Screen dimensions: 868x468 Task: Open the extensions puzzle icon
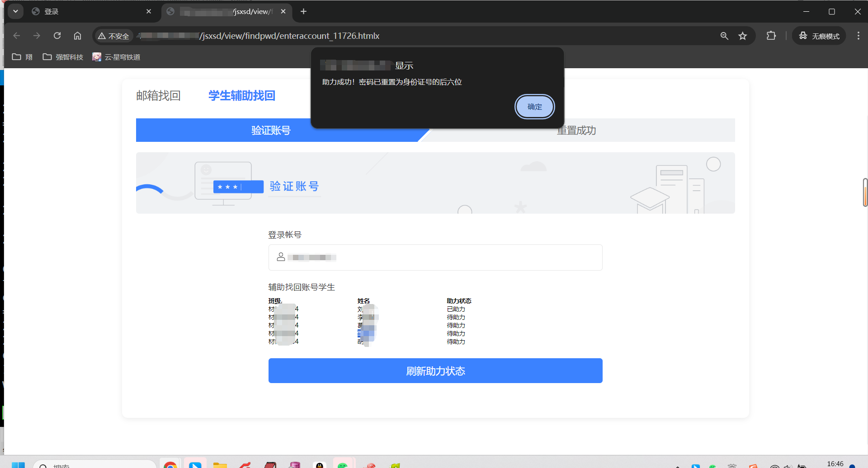pos(771,36)
